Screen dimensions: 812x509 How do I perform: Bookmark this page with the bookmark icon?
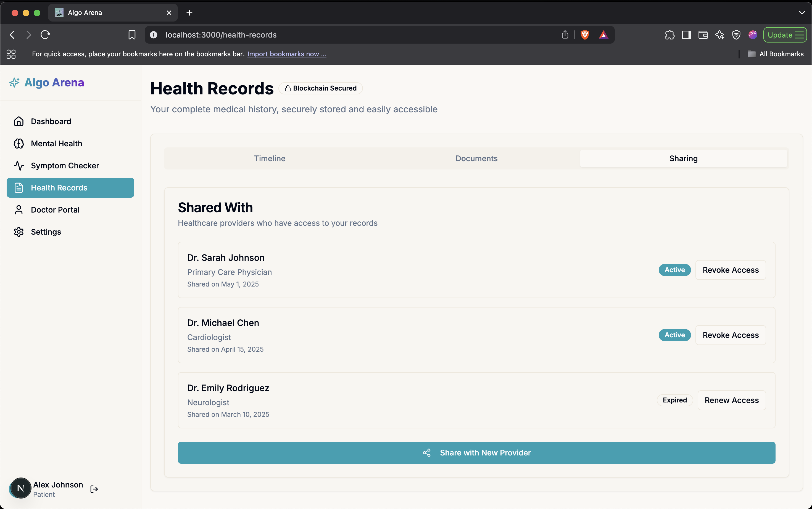click(132, 35)
